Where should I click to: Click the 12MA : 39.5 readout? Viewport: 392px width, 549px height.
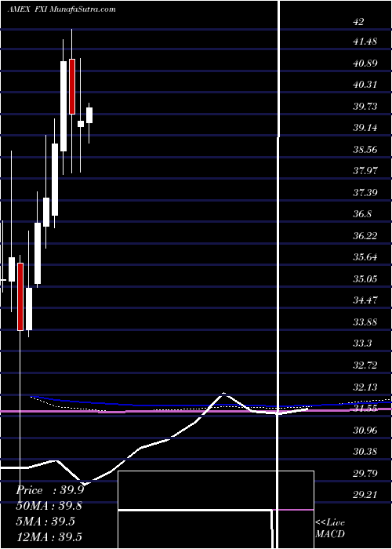[x=49, y=536]
